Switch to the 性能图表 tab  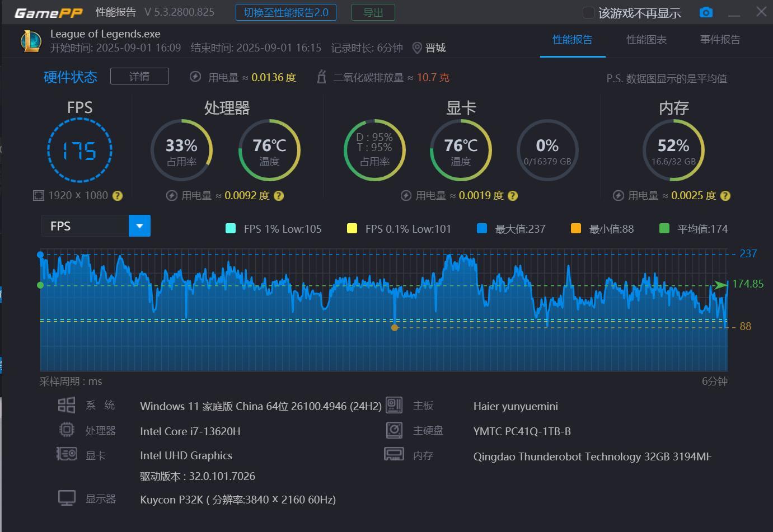coord(646,40)
